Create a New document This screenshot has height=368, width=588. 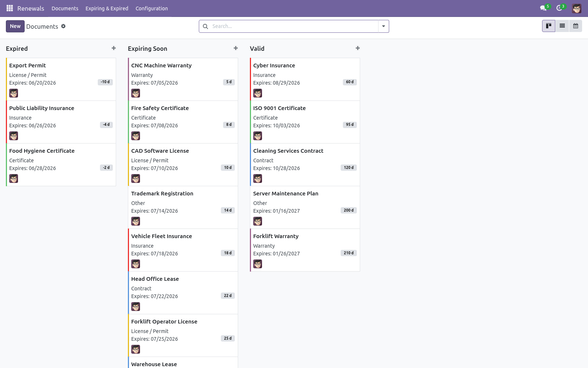tap(15, 26)
